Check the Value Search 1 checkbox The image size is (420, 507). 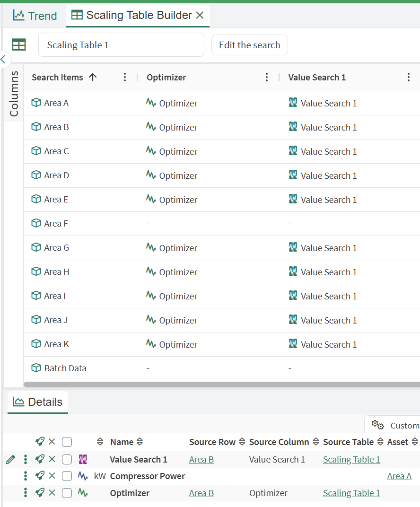tap(67, 460)
